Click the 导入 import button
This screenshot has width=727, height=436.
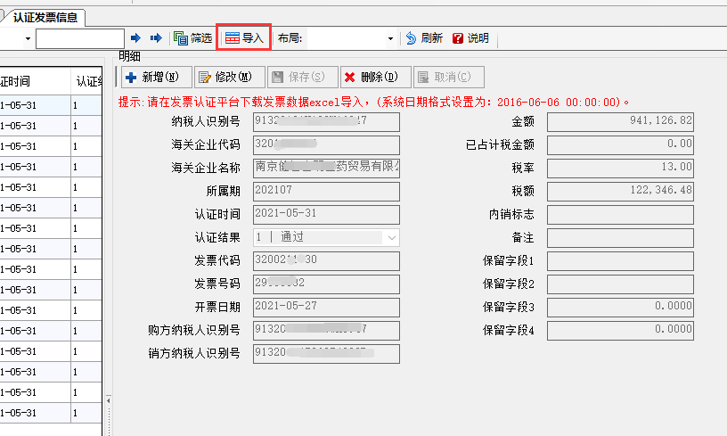pos(244,39)
